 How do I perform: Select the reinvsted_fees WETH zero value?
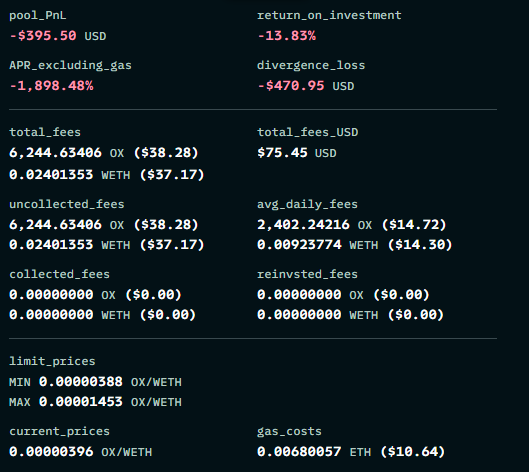point(299,314)
